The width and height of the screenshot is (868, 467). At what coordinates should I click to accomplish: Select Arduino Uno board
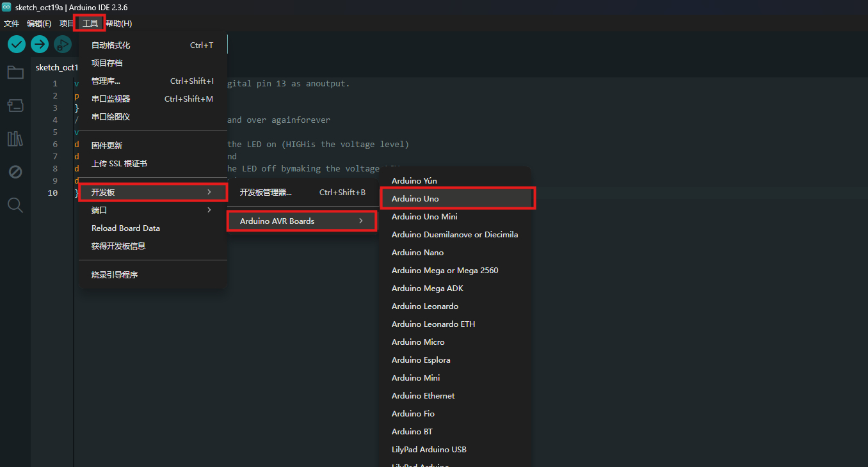(x=455, y=199)
